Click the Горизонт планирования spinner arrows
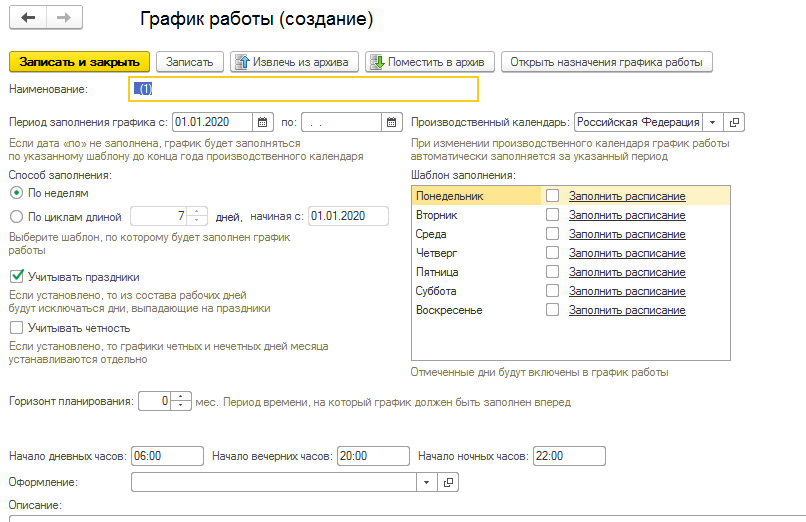The width and height of the screenshot is (806, 522). tap(181, 401)
